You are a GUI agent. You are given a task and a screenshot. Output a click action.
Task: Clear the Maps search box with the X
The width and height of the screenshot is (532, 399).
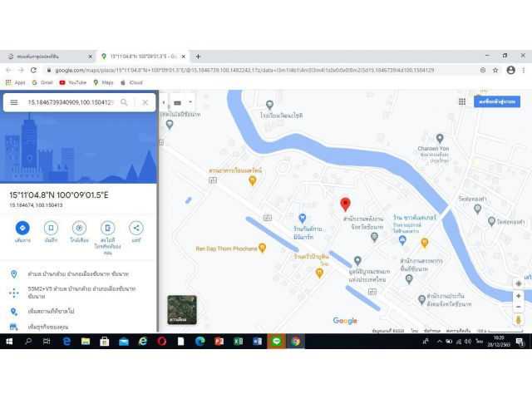point(145,102)
